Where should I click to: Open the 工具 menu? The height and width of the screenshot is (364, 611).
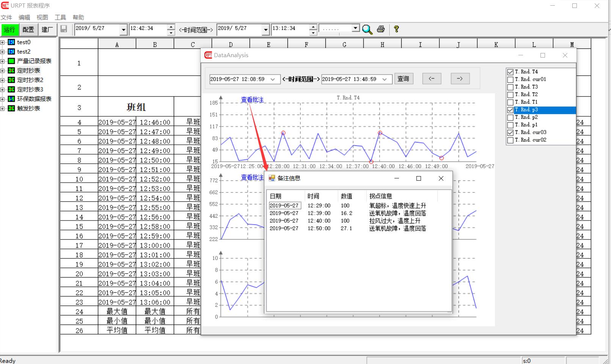[x=60, y=17]
